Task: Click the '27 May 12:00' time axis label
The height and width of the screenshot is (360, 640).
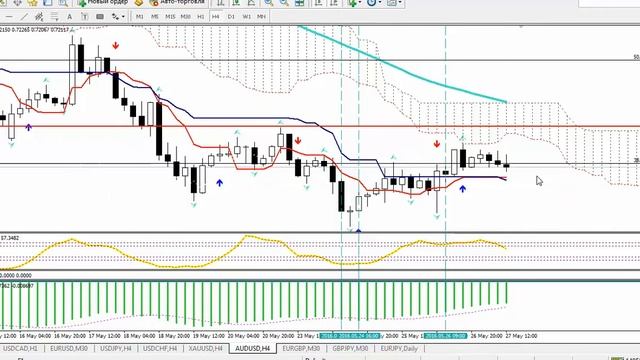Action: [521, 336]
